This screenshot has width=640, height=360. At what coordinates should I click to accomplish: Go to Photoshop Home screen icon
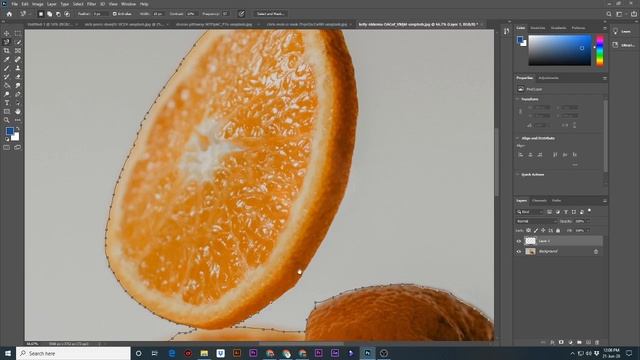click(x=9, y=14)
